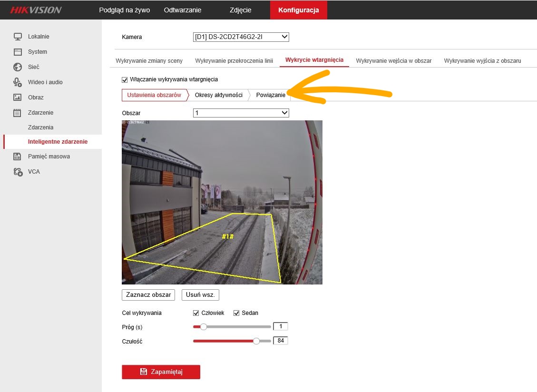Click the Pamięć masowa disk icon
537x392 pixels.
click(x=18, y=157)
